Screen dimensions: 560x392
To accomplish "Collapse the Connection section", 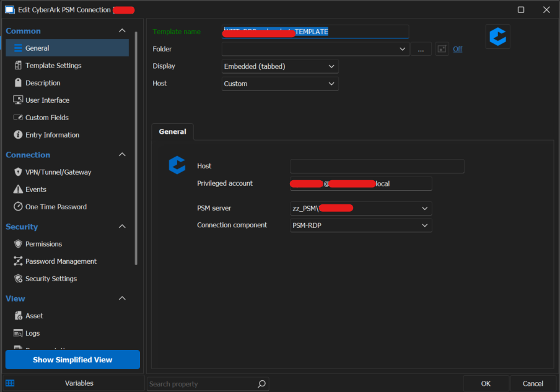I will [122, 155].
